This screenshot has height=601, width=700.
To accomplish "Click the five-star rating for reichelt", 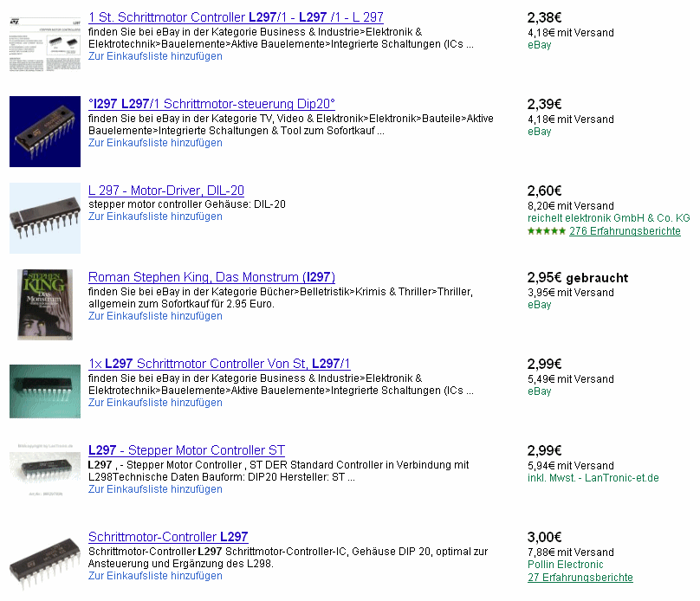I will (547, 231).
